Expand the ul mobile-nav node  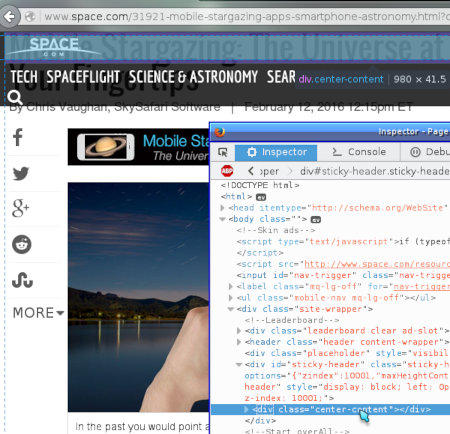[x=231, y=298]
